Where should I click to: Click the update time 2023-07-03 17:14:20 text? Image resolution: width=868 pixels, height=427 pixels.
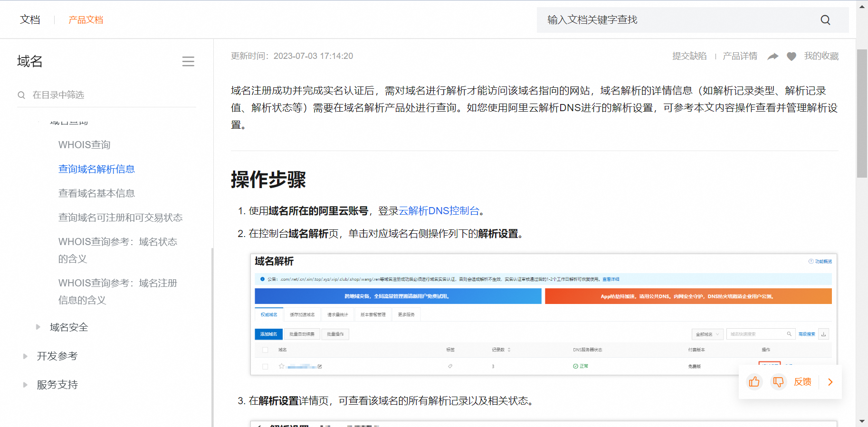click(313, 56)
